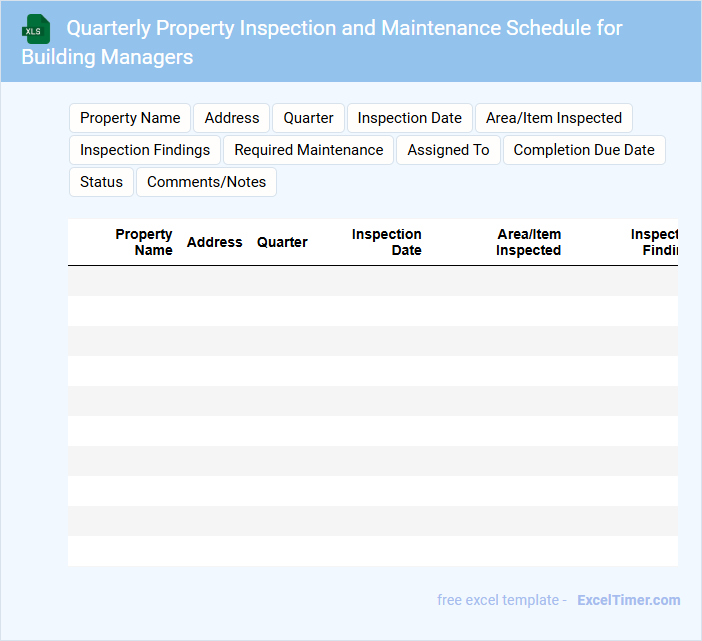The height and width of the screenshot is (641, 702).
Task: Click the Comments/Notes tag
Action: pyautogui.click(x=206, y=182)
